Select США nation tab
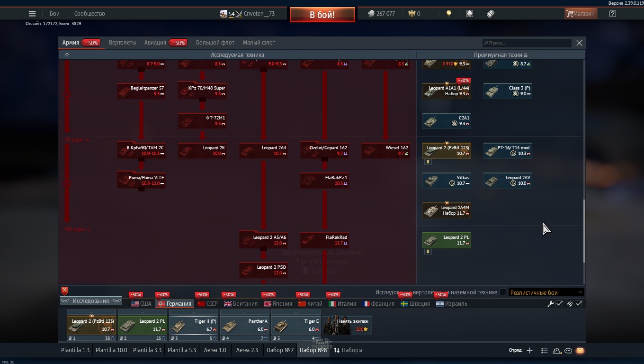644x364 pixels. (141, 304)
